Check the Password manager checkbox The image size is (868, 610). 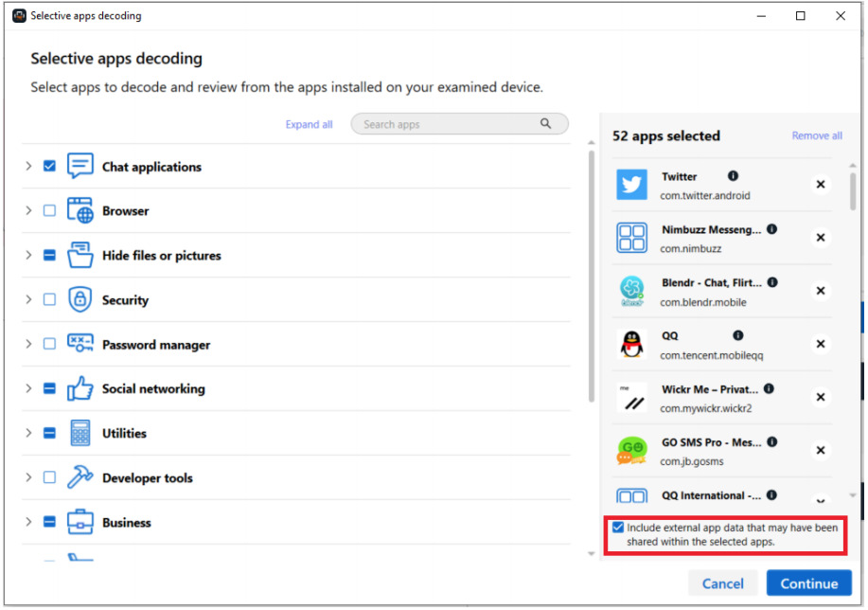tap(49, 344)
